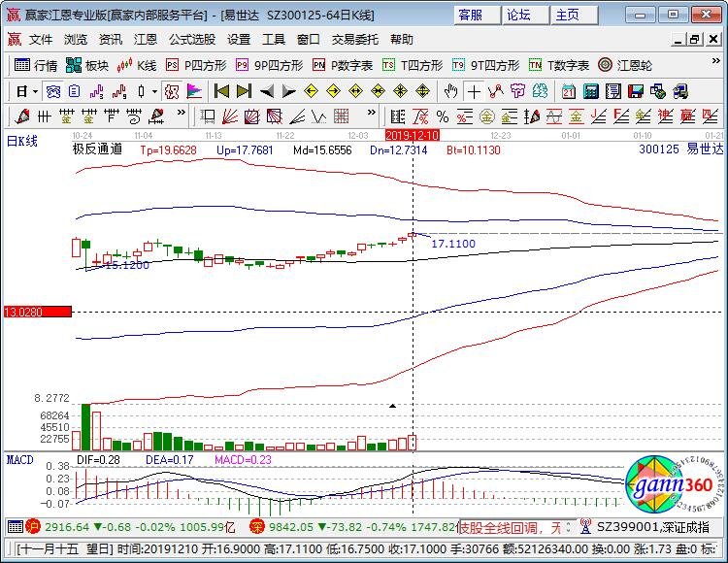
Task: Select the zigzag wave line tool
Action: click(x=319, y=116)
